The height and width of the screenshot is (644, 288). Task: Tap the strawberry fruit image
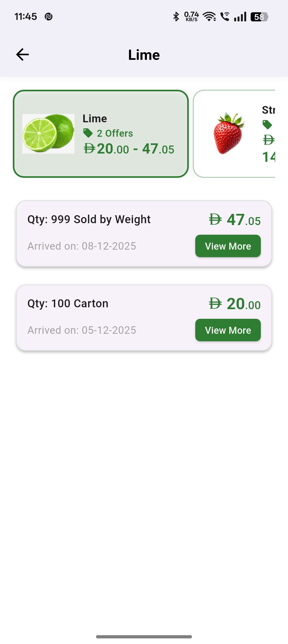229,133
